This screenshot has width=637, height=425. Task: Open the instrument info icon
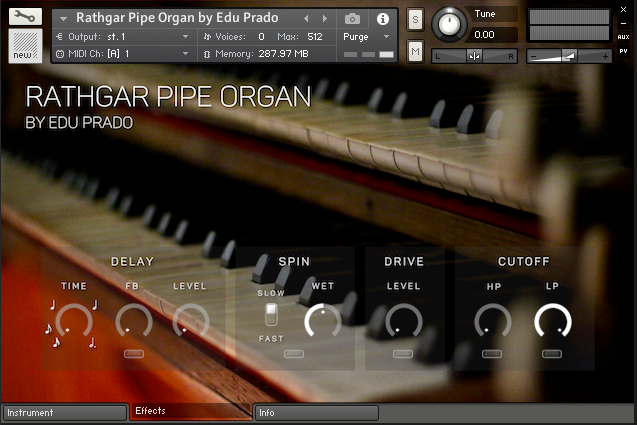click(382, 18)
